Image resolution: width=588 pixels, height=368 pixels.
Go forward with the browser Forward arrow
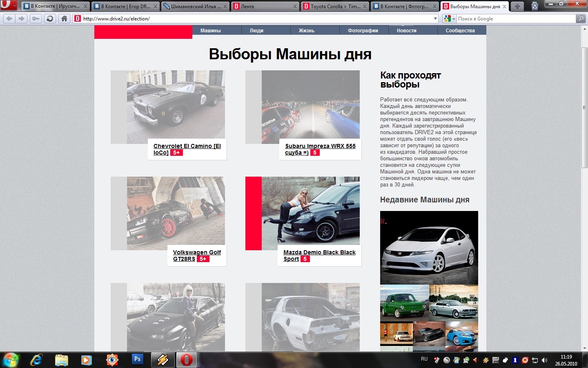[21, 18]
